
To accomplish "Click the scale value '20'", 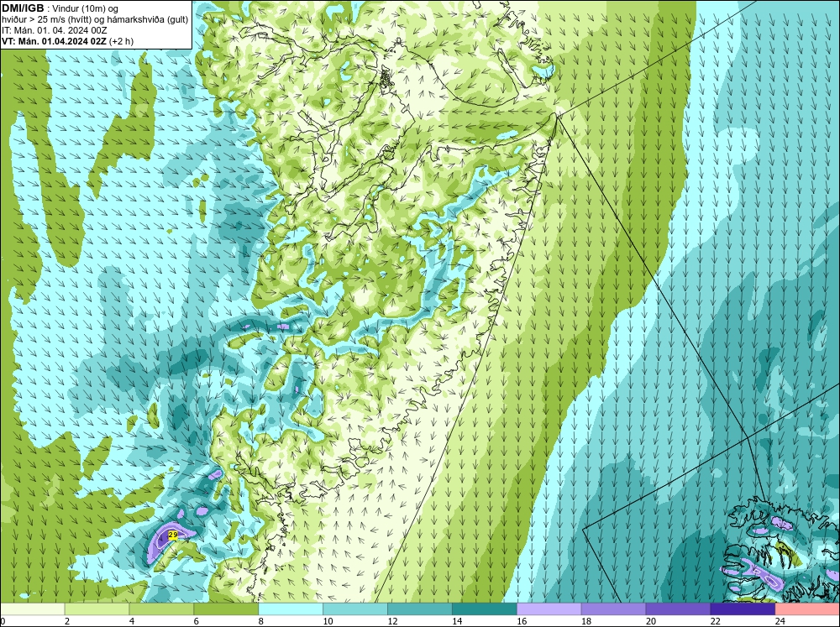I will pos(651,621).
